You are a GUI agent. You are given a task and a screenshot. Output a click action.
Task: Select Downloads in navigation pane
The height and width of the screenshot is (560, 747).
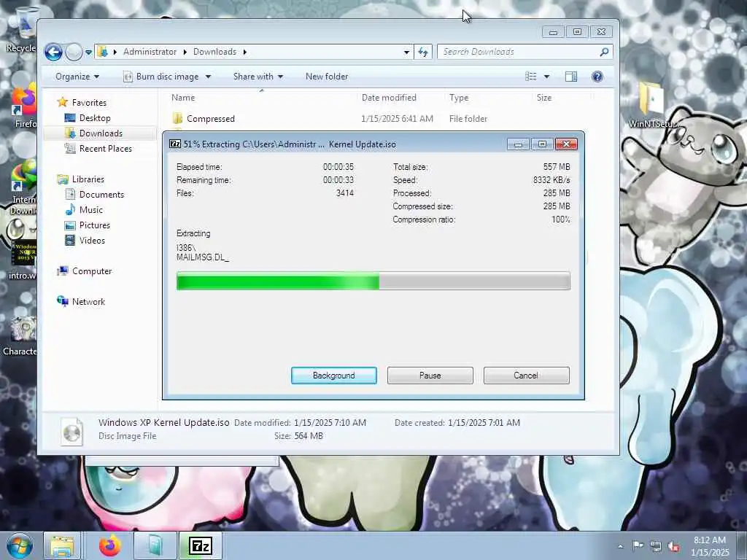[101, 133]
